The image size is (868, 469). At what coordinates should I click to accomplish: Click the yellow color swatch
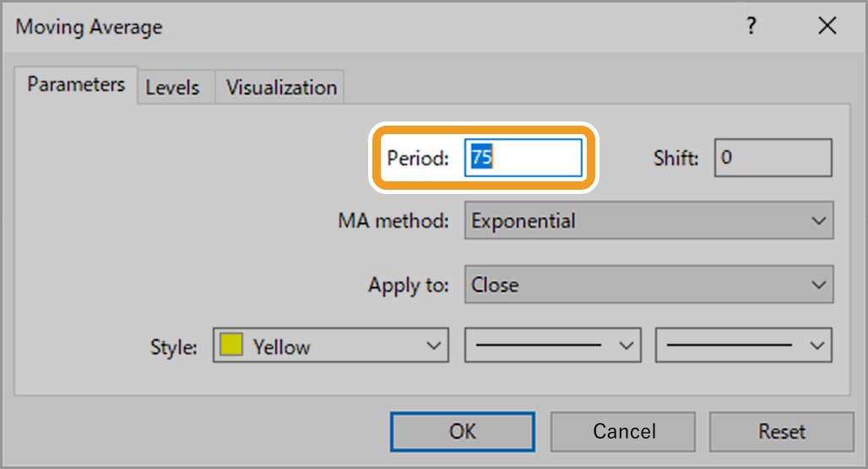pyautogui.click(x=231, y=345)
